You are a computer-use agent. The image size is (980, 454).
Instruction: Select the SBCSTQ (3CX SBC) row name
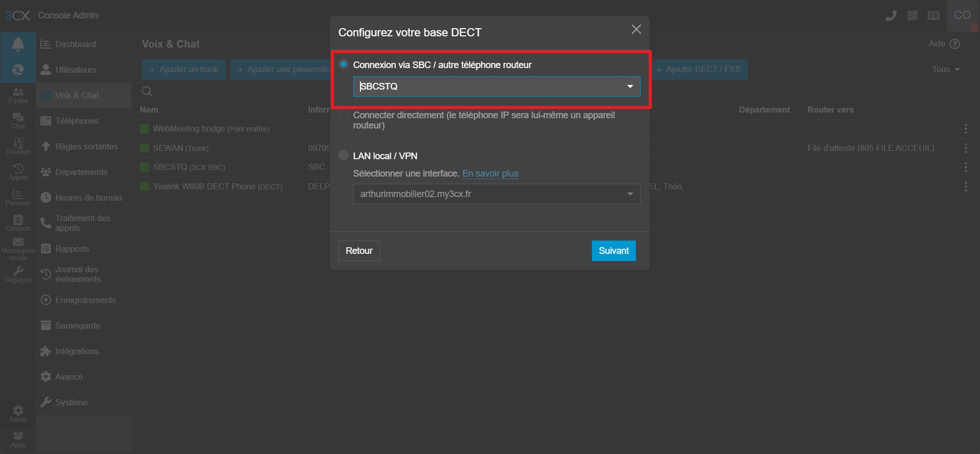[x=189, y=167]
